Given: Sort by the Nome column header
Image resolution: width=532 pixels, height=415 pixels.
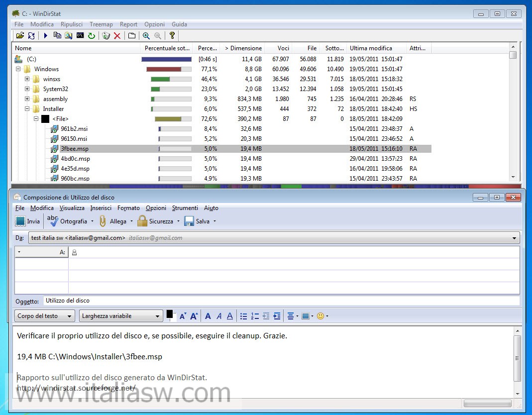Looking at the screenshot, I should tap(76, 48).
